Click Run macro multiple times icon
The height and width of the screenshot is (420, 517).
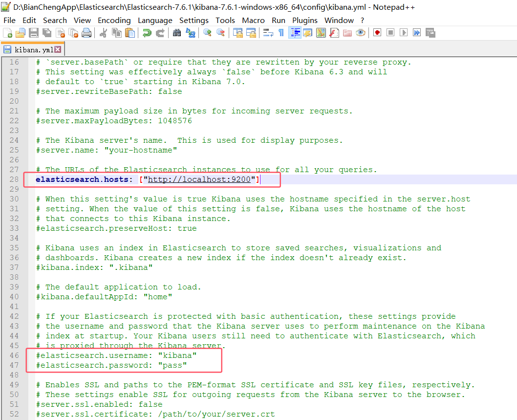(417, 33)
